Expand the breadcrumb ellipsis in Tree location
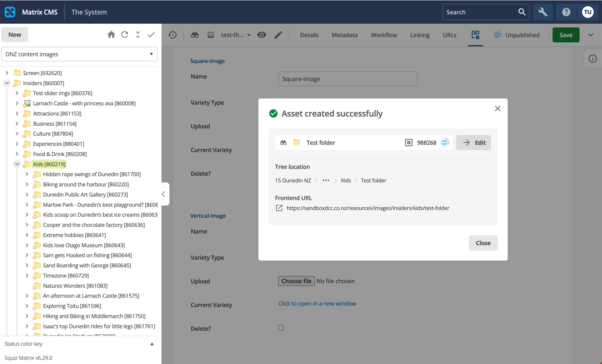Image resolution: width=602 pixels, height=364 pixels. [x=326, y=180]
